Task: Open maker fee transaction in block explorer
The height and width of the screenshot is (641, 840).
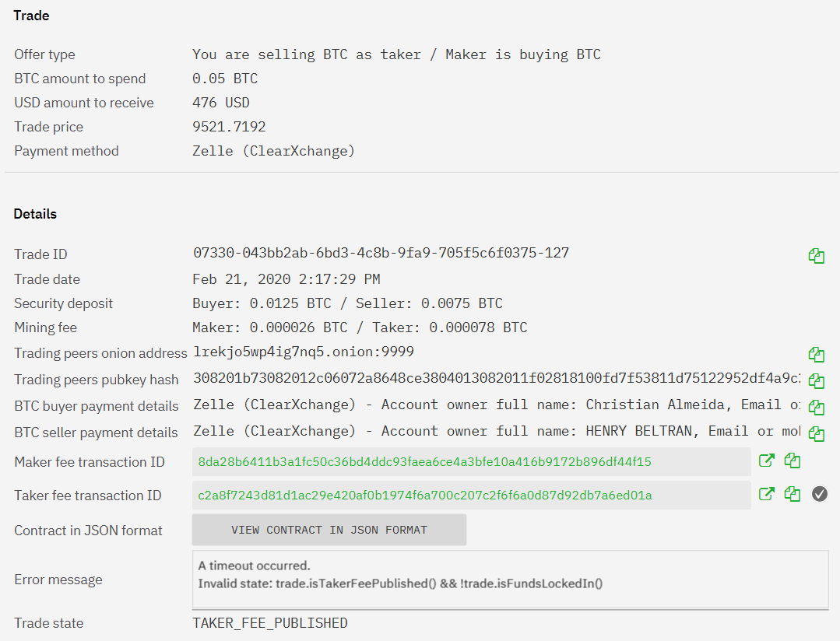Action: pos(767,461)
